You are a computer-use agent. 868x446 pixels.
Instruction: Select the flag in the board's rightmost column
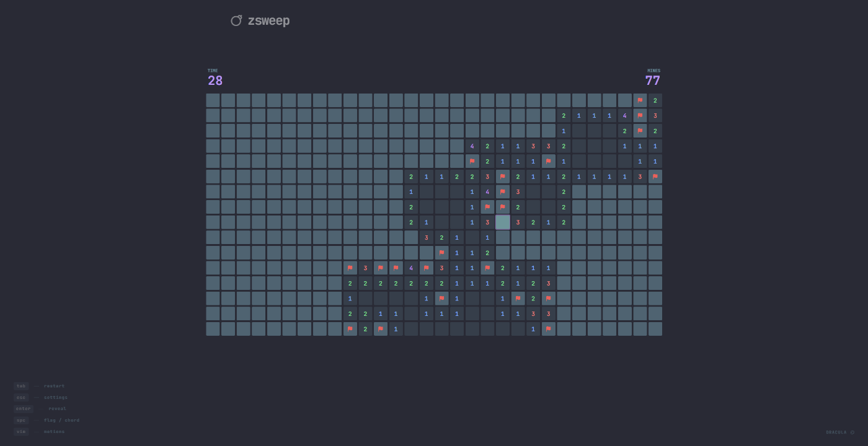coord(655,177)
